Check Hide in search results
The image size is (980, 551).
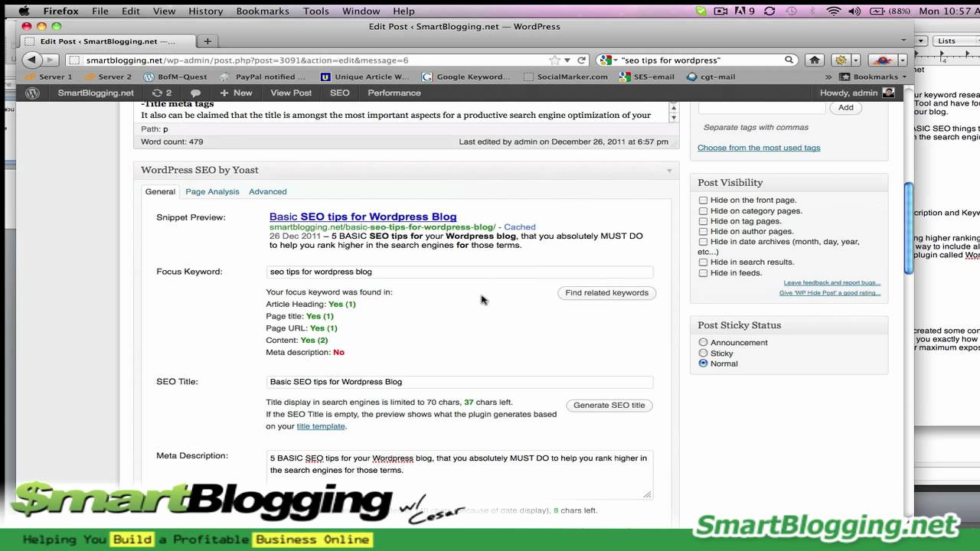point(703,262)
